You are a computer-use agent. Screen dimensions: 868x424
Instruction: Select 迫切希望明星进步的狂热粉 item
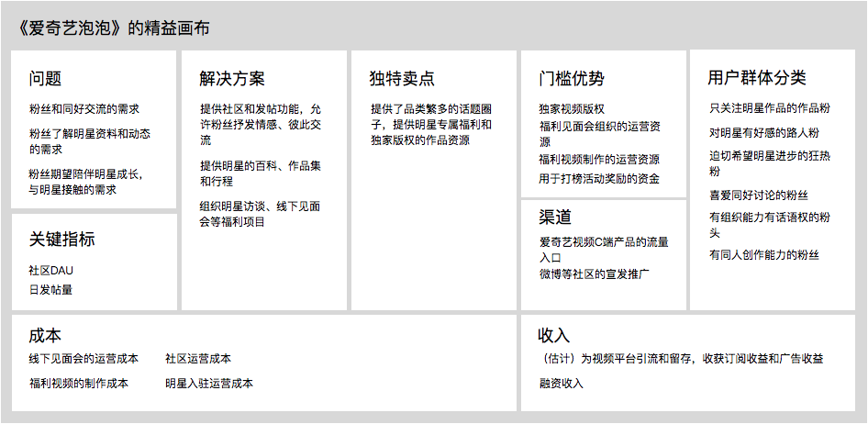pos(770,164)
